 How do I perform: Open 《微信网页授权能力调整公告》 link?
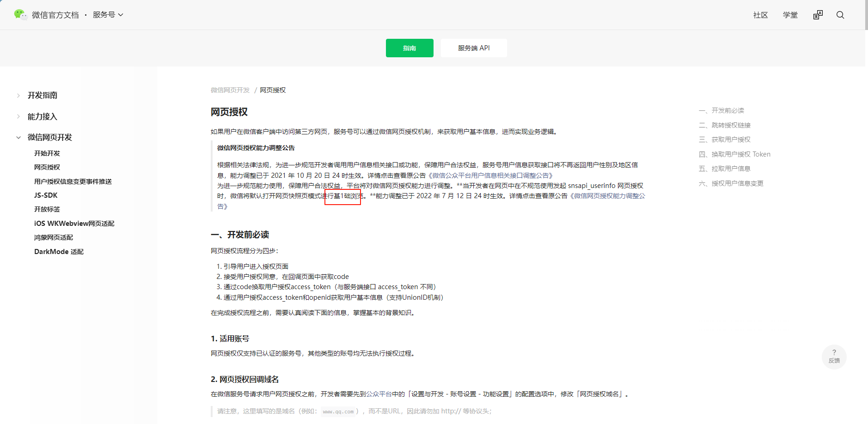(607, 196)
